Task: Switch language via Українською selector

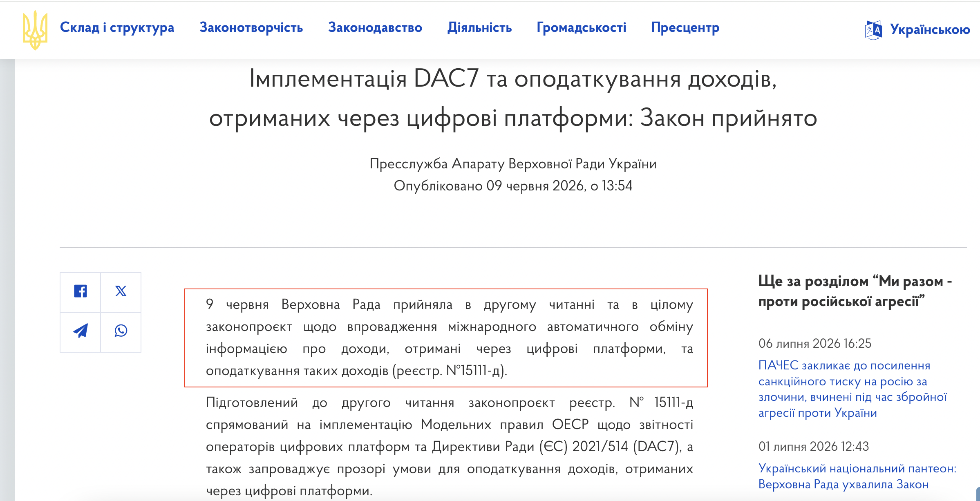Action: (x=930, y=29)
